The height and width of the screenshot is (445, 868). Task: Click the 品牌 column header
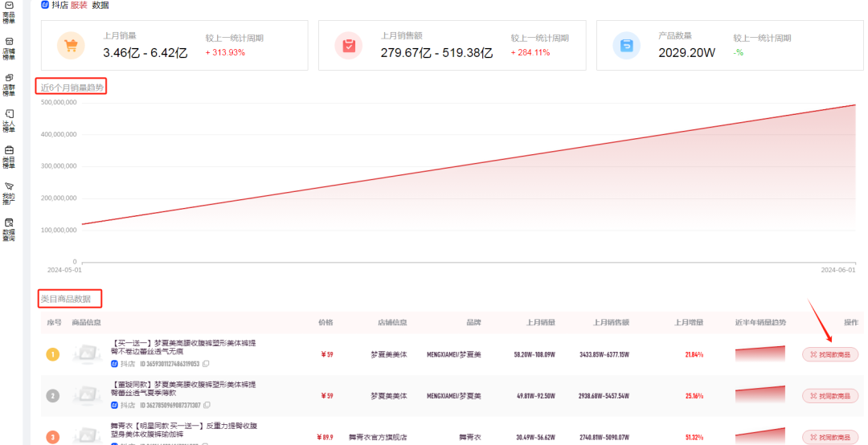474,322
